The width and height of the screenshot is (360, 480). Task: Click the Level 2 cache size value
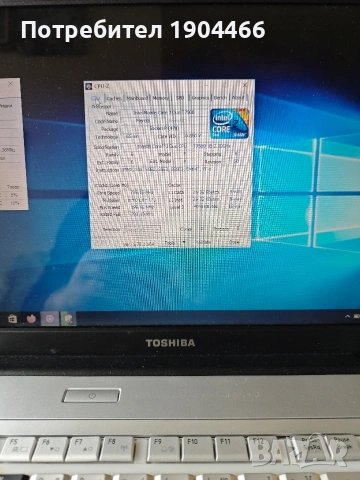(x=205, y=206)
